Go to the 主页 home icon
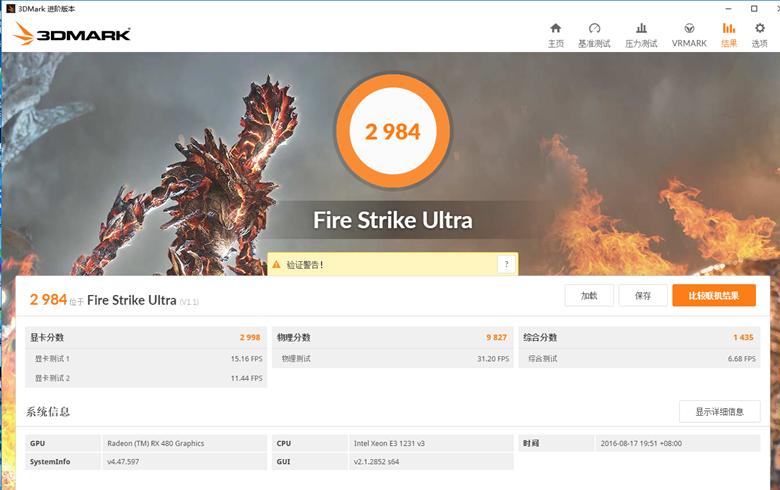780x490 pixels. tap(556, 34)
